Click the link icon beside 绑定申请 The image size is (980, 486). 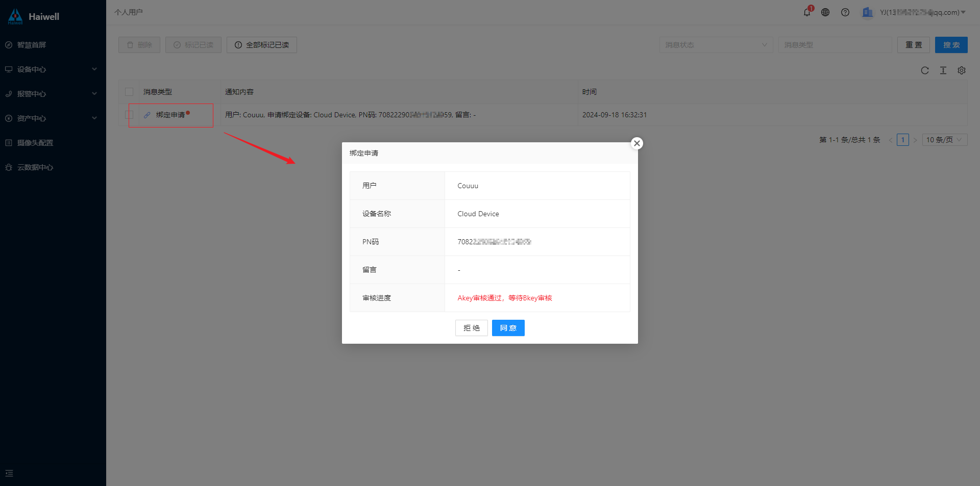147,115
